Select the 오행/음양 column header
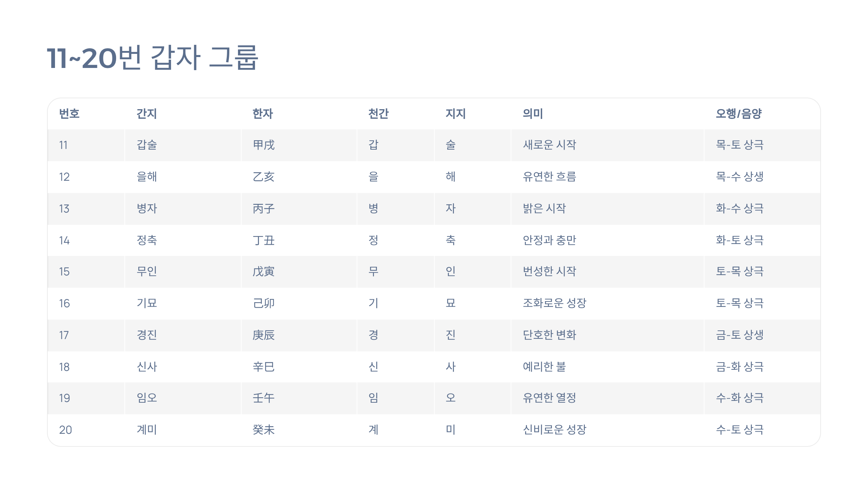The image size is (868, 488). [739, 114]
